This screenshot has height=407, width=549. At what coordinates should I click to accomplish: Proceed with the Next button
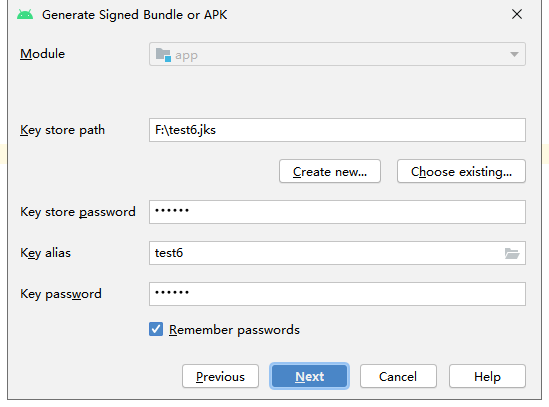point(310,376)
